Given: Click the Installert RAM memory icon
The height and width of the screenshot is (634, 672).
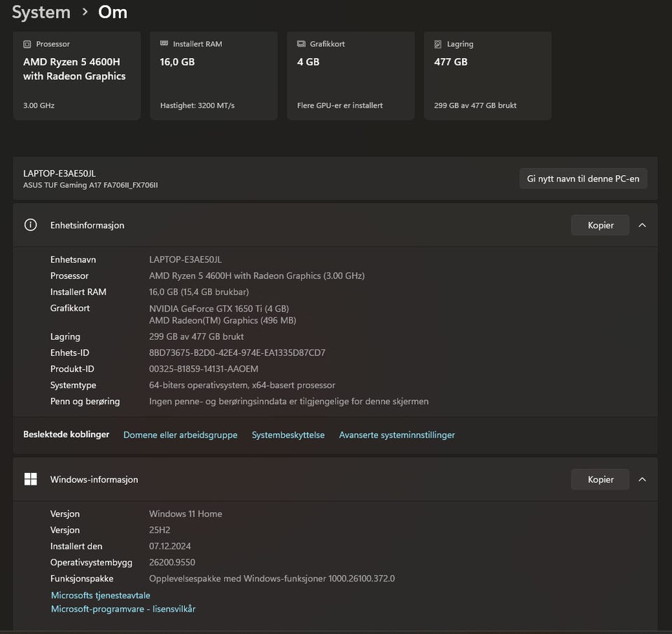Looking at the screenshot, I should click(164, 43).
